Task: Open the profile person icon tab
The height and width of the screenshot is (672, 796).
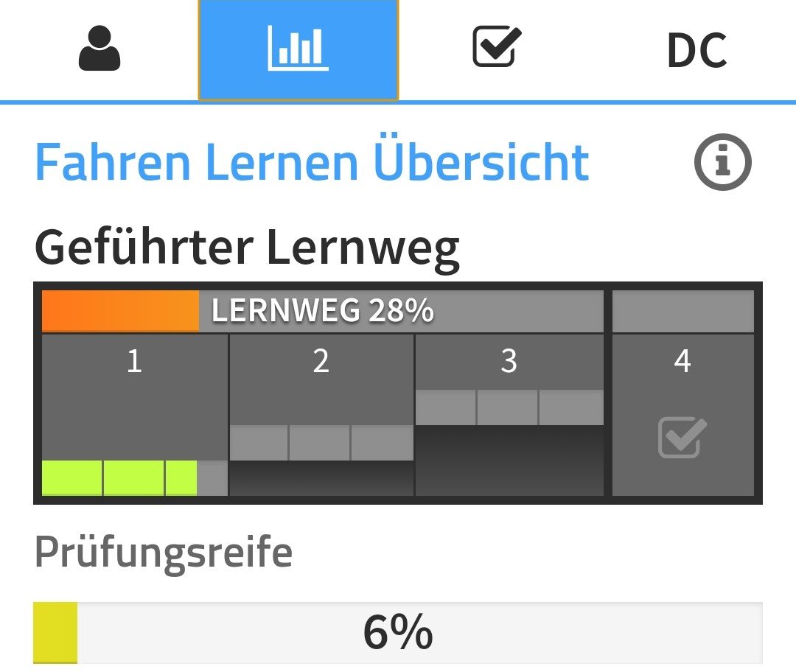Action: 99,49
